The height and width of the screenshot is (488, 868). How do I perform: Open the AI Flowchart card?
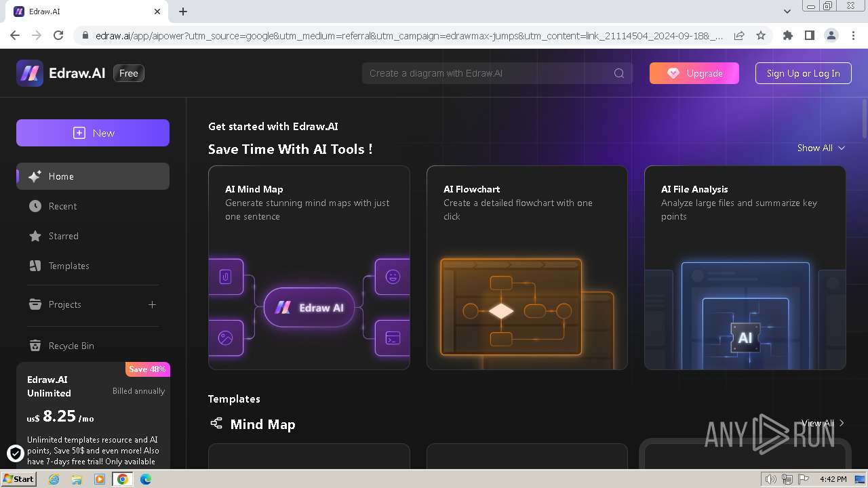[527, 268]
